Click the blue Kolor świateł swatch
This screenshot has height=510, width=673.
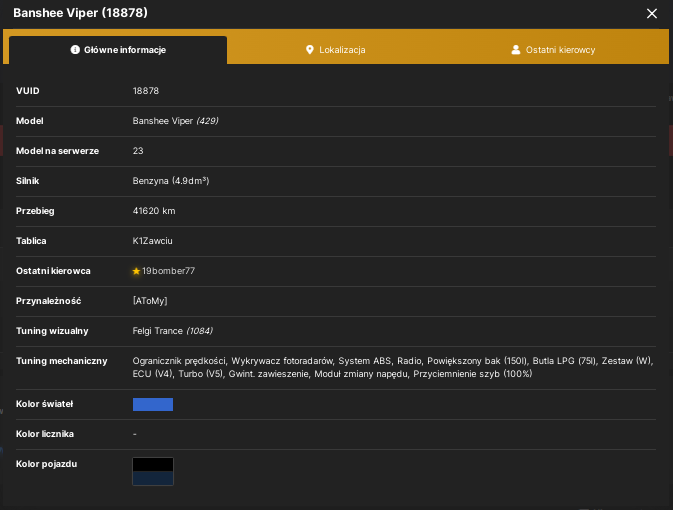(x=153, y=404)
